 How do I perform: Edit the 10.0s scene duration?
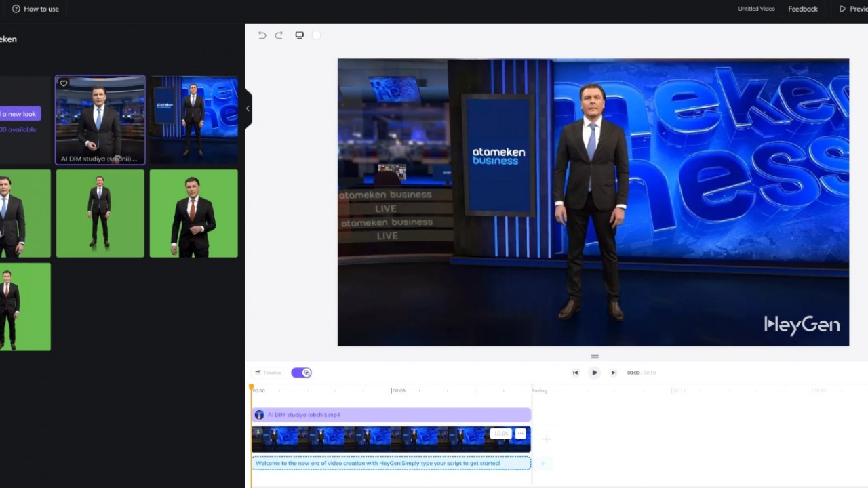(500, 433)
